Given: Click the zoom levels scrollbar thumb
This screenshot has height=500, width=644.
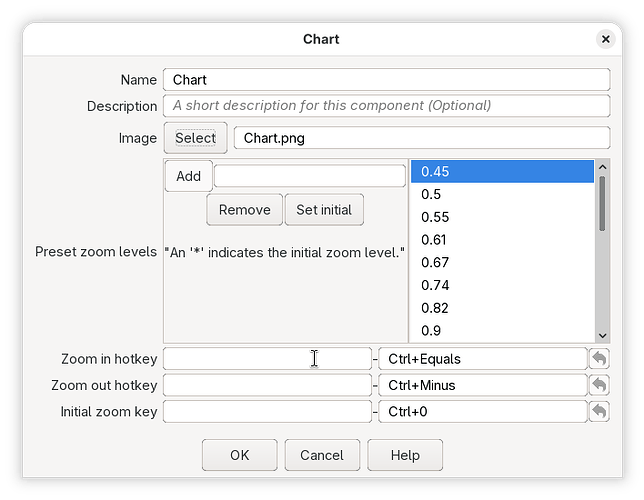Looking at the screenshot, I should click(x=602, y=203).
